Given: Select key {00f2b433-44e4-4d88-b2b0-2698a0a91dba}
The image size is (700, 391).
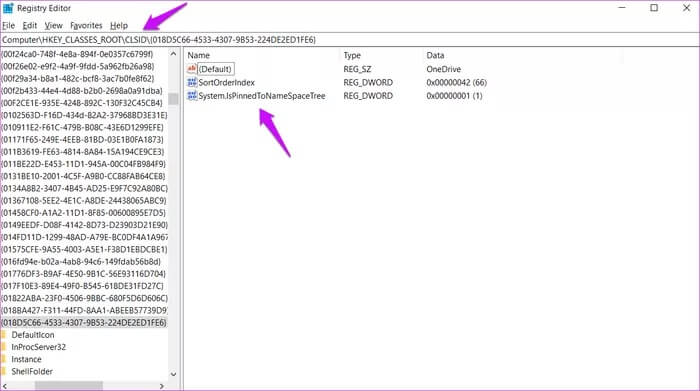Looking at the screenshot, I should click(82, 91).
